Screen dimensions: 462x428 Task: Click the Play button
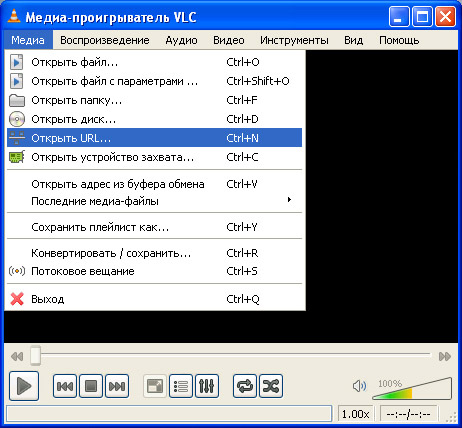tap(24, 386)
